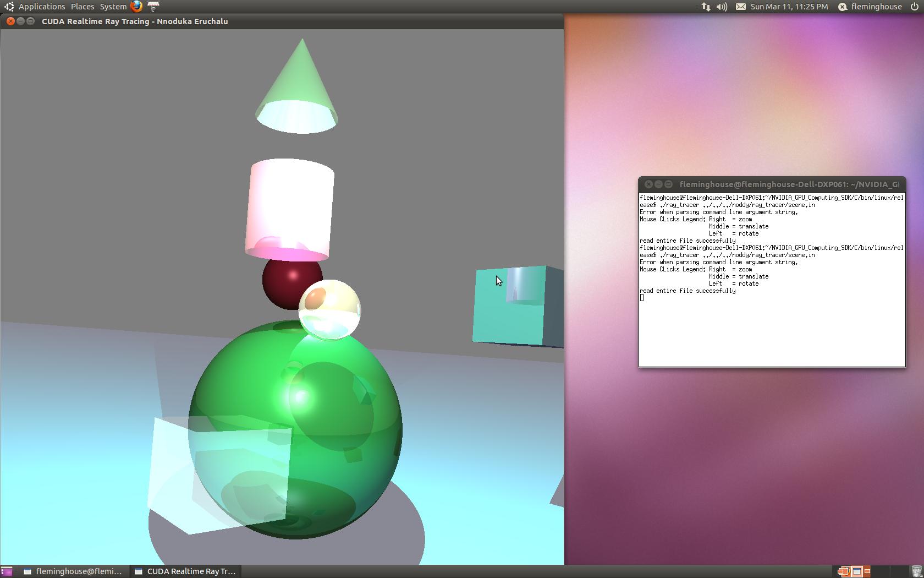Click the Ubuntu One status icon beside fleminghouse
Image resolution: width=924 pixels, height=578 pixels.
coord(842,7)
